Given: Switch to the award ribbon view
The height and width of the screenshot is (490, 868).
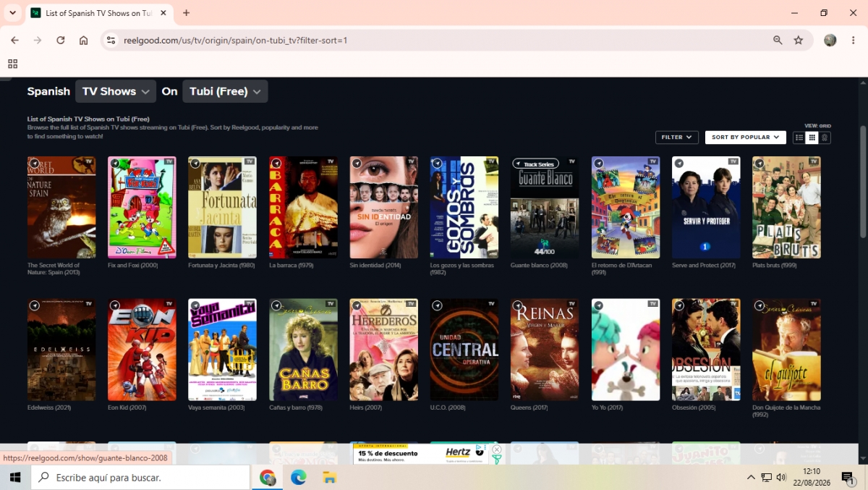Looking at the screenshot, I should tap(825, 138).
